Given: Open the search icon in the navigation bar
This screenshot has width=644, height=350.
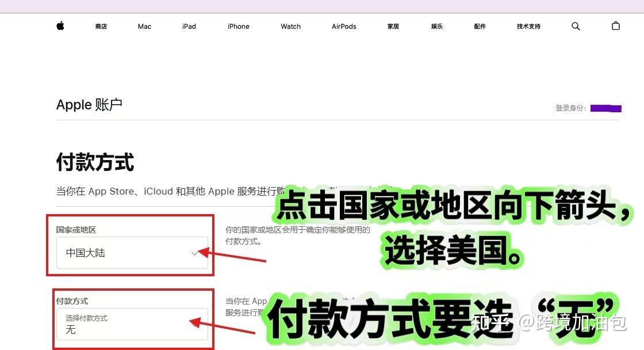Looking at the screenshot, I should point(576,26).
